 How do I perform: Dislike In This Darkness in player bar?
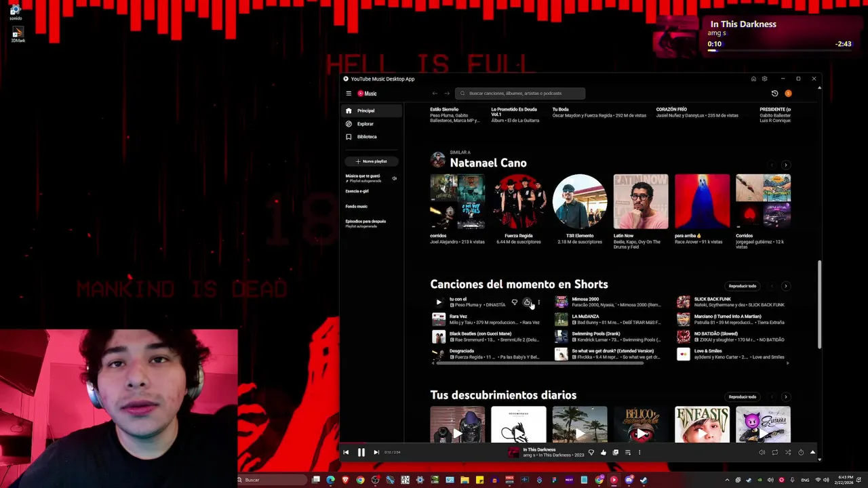click(x=591, y=452)
